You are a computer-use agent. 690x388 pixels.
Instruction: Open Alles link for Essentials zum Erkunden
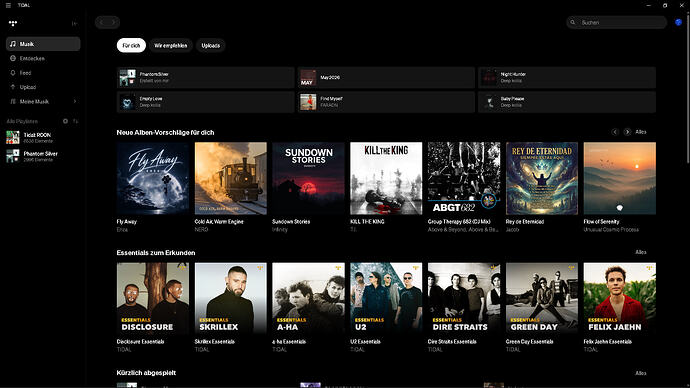point(641,253)
